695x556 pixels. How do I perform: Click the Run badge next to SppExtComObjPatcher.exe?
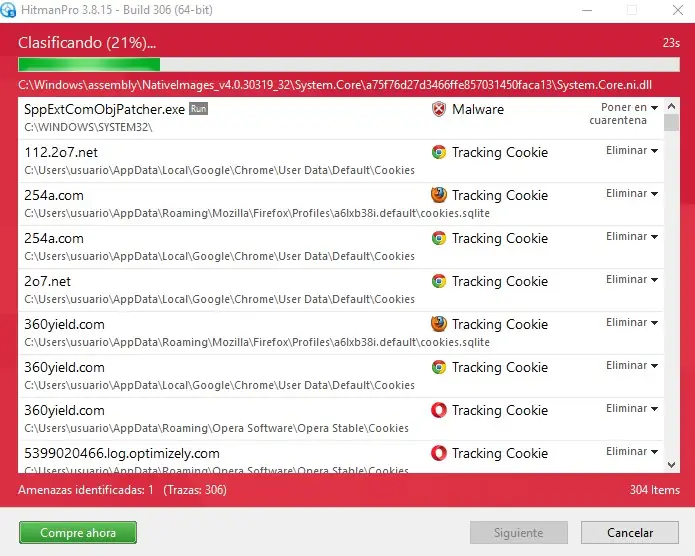[198, 109]
